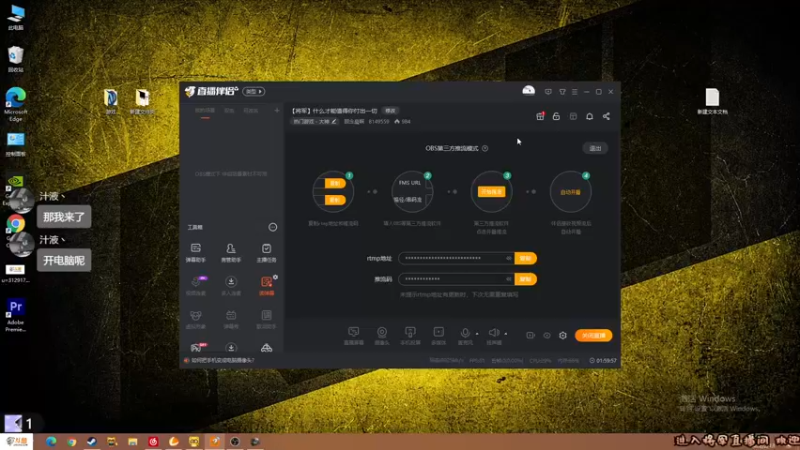Open the room moderator assistant tool
The height and width of the screenshot is (450, 800).
pos(231,252)
